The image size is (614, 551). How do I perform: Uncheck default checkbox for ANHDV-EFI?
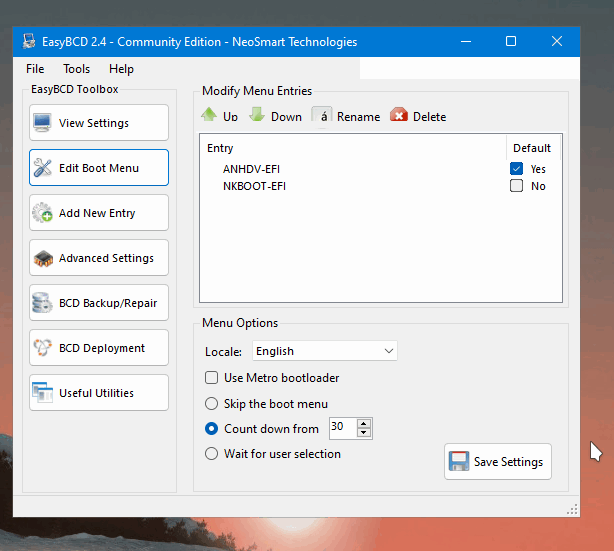tap(516, 169)
